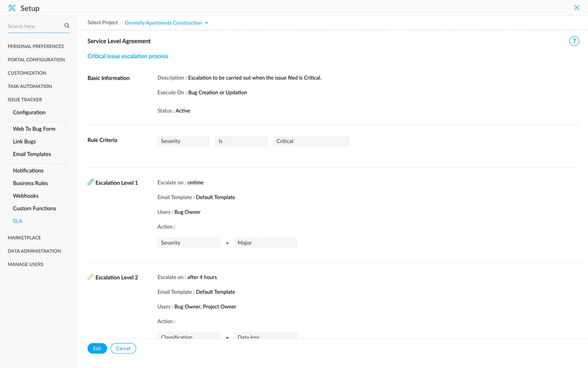Close the Setup panel with X
The width and height of the screenshot is (588, 368).
[x=576, y=8]
